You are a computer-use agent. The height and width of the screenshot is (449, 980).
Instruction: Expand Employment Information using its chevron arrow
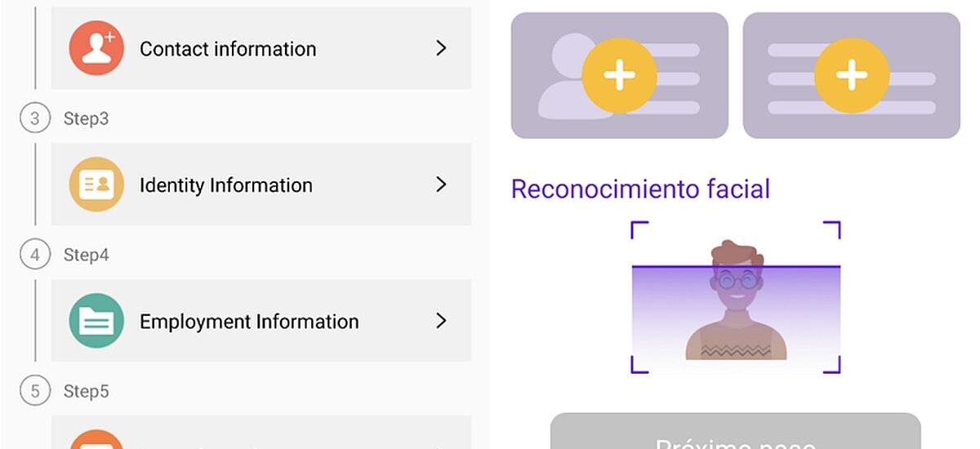pyautogui.click(x=441, y=322)
